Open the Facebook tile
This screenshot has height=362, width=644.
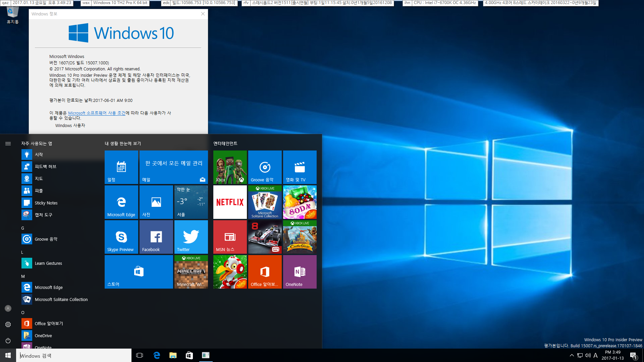[156, 237]
